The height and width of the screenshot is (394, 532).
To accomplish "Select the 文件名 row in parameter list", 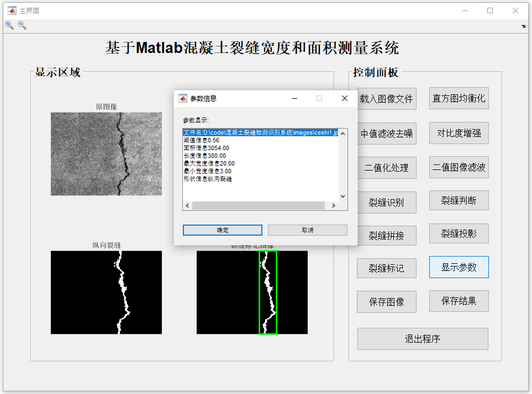I will click(x=261, y=132).
